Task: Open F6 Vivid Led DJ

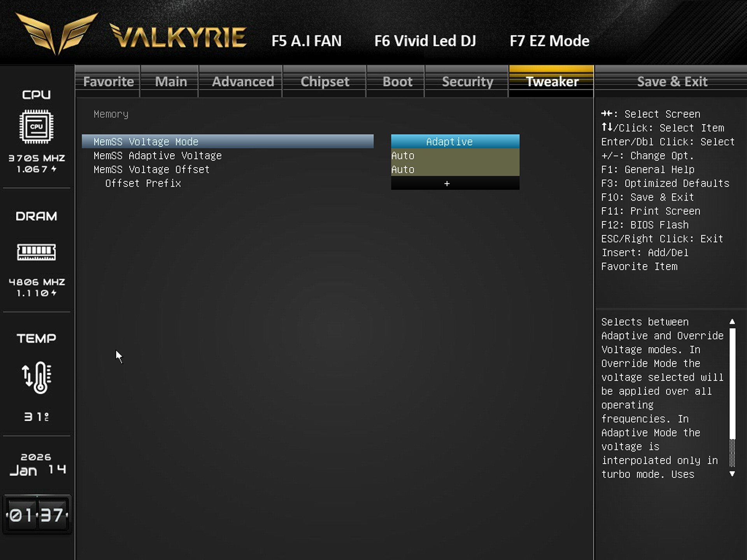Action: tap(425, 41)
